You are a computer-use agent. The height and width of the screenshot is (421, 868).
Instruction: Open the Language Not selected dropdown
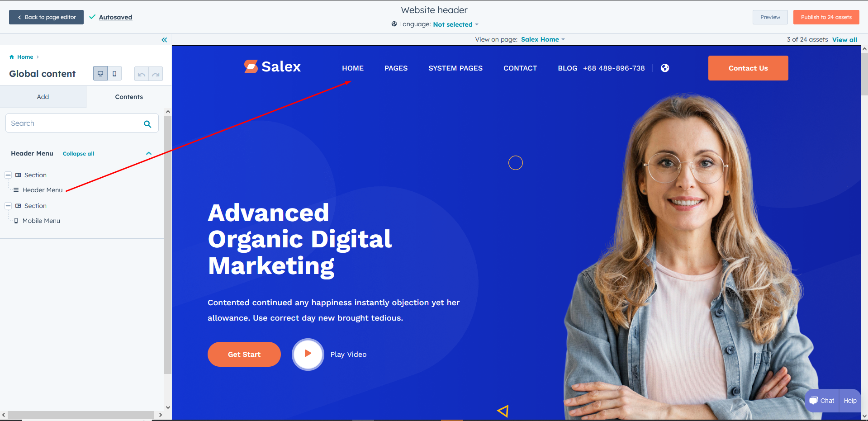[x=455, y=24]
